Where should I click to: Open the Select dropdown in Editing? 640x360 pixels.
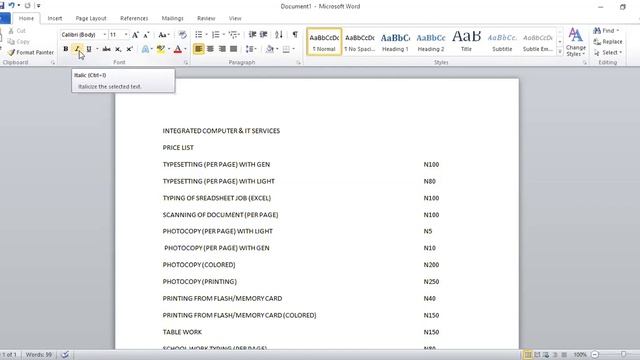click(x=608, y=53)
